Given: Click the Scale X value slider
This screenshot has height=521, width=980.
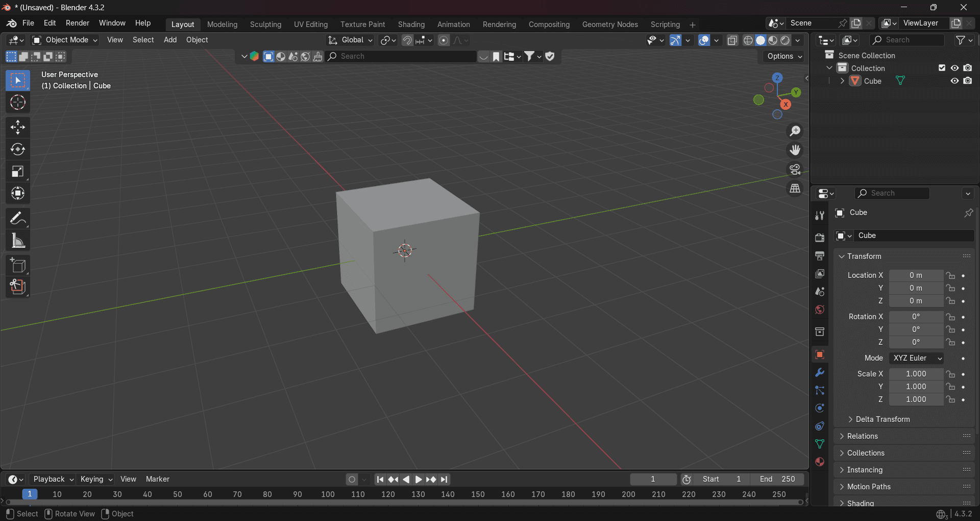Looking at the screenshot, I should coord(916,373).
